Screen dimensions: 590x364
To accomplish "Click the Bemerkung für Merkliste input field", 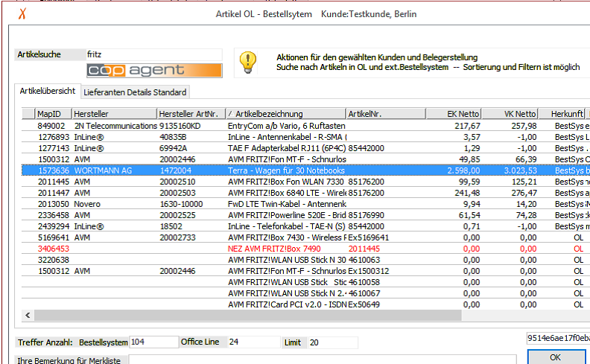I will pyautogui.click(x=322, y=360).
